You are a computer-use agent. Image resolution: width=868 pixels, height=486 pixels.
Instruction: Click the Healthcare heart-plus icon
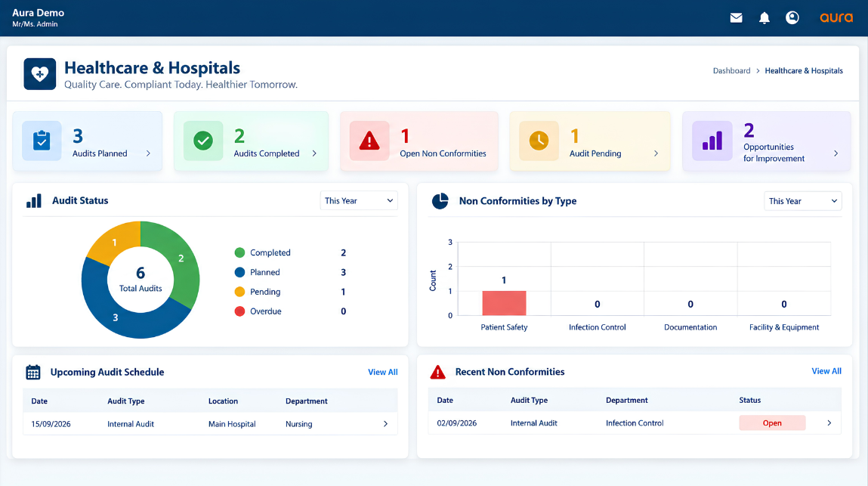tap(40, 74)
